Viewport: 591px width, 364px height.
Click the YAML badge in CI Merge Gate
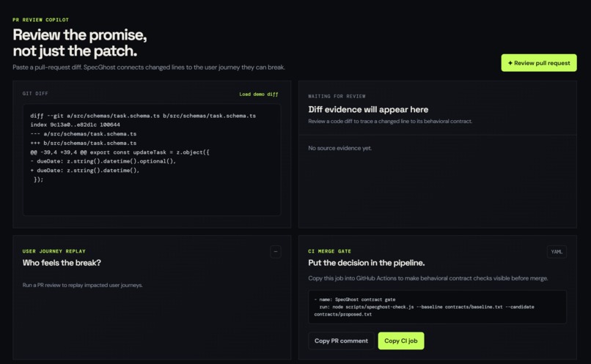(x=557, y=252)
